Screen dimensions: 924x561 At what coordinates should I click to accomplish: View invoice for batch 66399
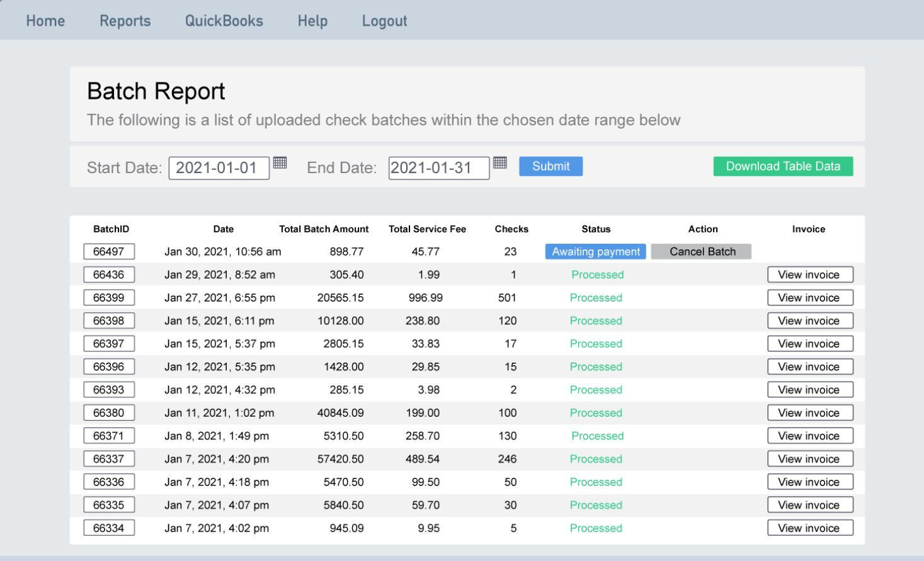pyautogui.click(x=809, y=297)
